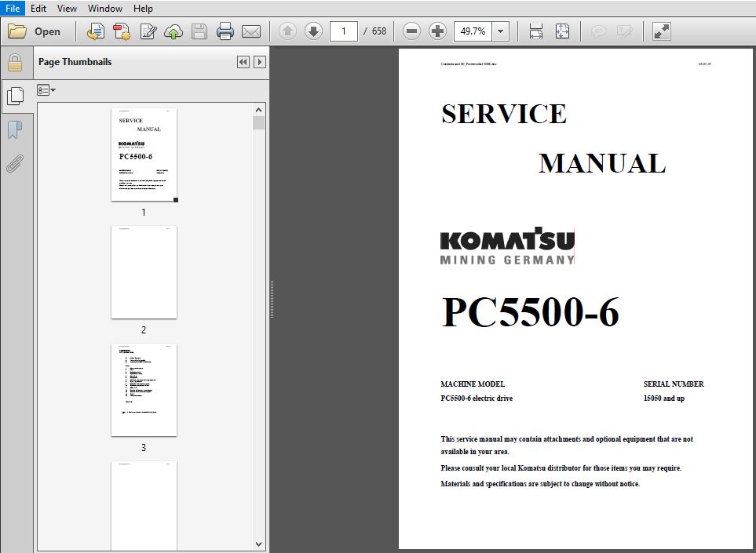
Task: Expand the panel with right arrow button
Action: [260, 62]
